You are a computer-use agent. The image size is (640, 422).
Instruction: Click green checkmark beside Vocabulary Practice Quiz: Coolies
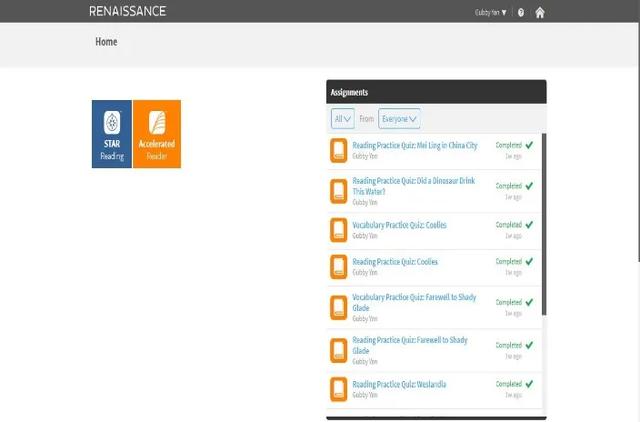click(x=529, y=224)
